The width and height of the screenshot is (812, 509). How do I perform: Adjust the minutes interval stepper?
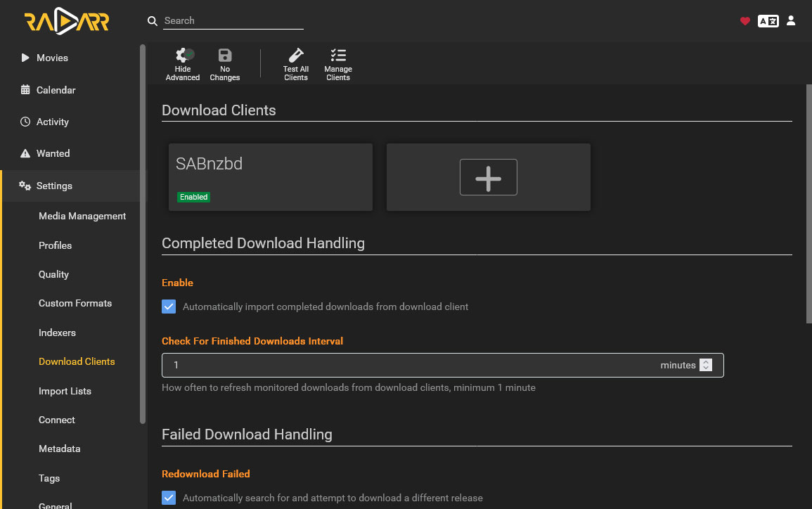point(705,365)
